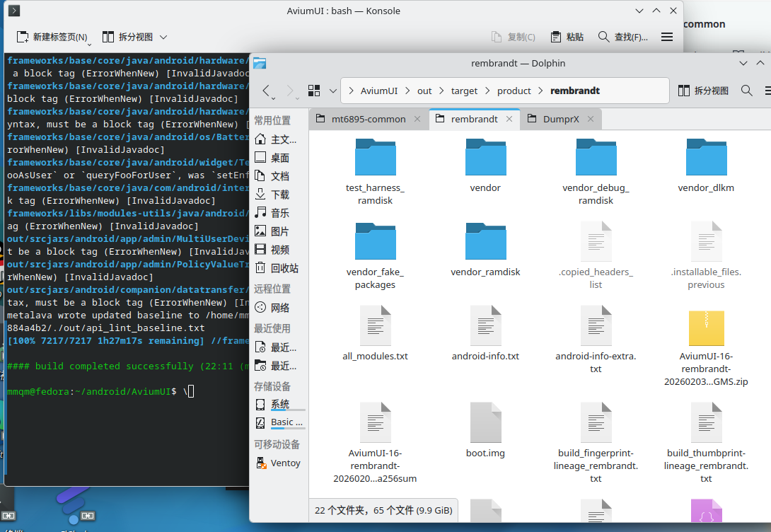This screenshot has height=532, width=771.
Task: Open Documents place in sidebar
Action: point(278,176)
